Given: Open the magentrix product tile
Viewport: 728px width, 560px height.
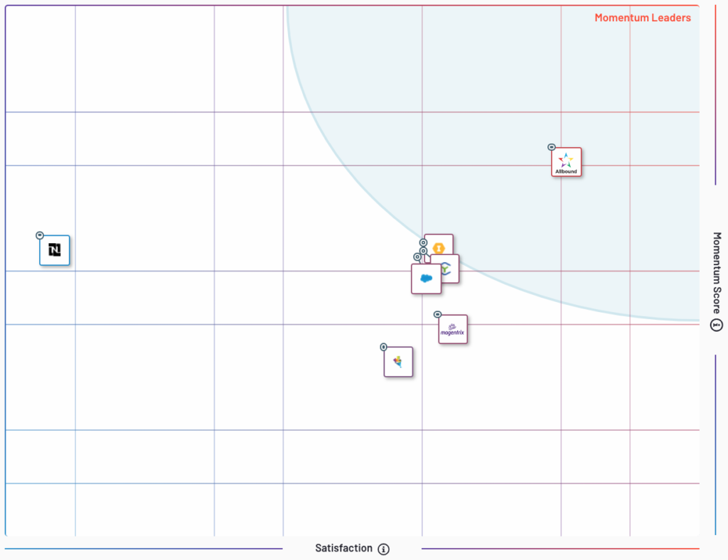Looking at the screenshot, I should click(453, 330).
